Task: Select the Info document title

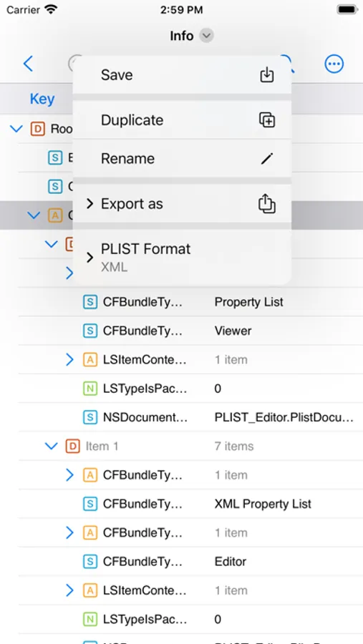Action: point(182,36)
